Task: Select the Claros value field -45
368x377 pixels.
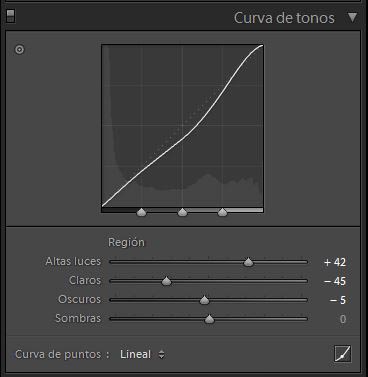Action: click(x=335, y=281)
